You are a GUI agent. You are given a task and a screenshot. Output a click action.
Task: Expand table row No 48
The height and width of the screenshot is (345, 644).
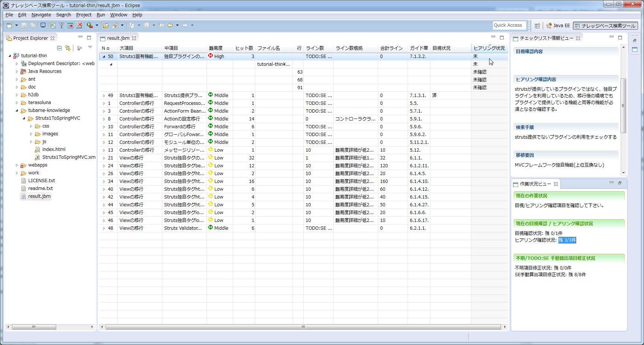[x=104, y=228]
